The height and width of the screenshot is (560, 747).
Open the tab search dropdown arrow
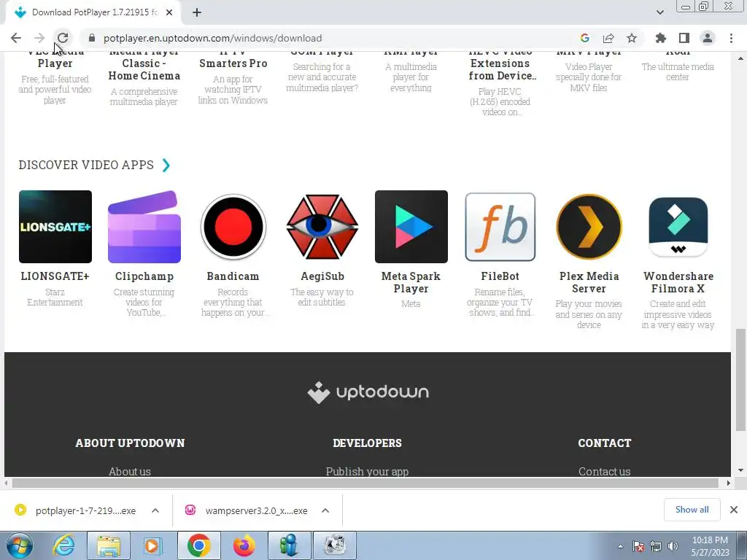click(659, 12)
